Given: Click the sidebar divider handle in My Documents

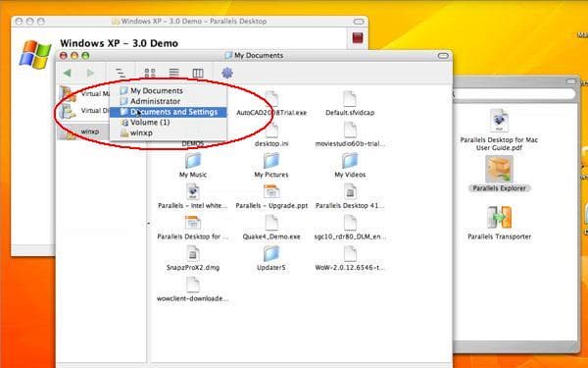Looking at the screenshot, I should point(148,224).
